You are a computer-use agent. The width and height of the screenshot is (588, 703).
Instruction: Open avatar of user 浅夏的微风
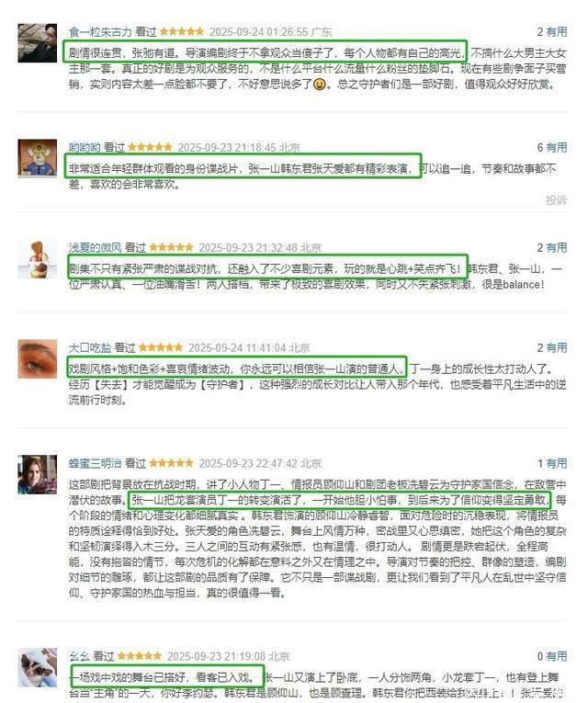click(x=38, y=259)
